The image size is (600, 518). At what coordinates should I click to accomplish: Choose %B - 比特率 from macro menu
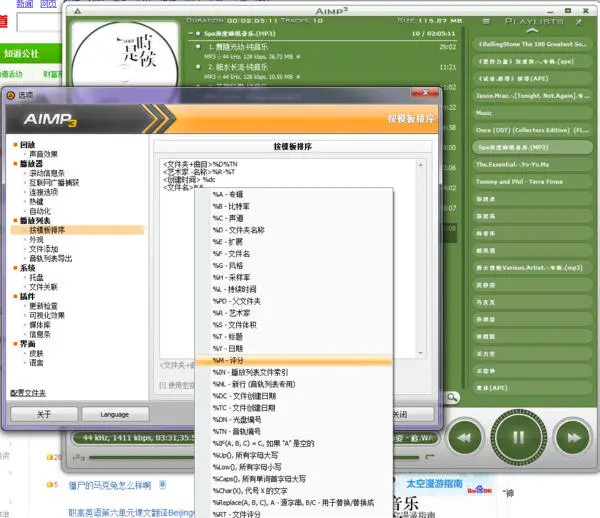294,206
